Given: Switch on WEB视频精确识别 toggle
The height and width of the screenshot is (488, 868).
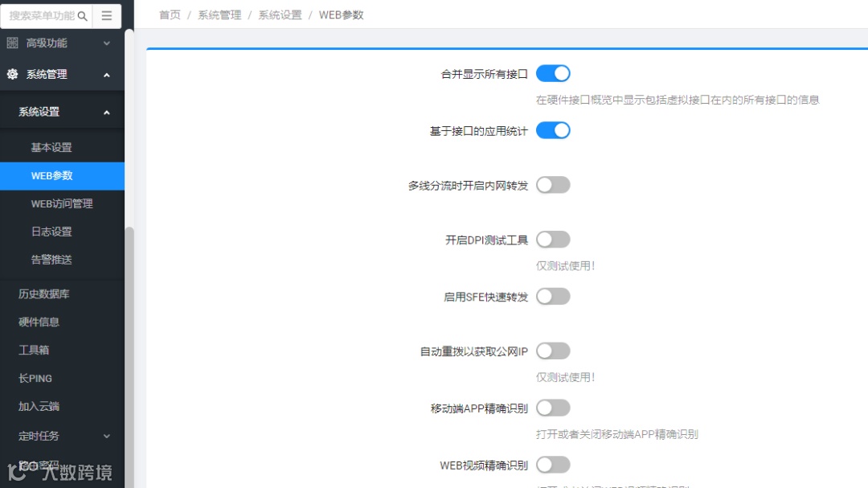Looking at the screenshot, I should [553, 465].
